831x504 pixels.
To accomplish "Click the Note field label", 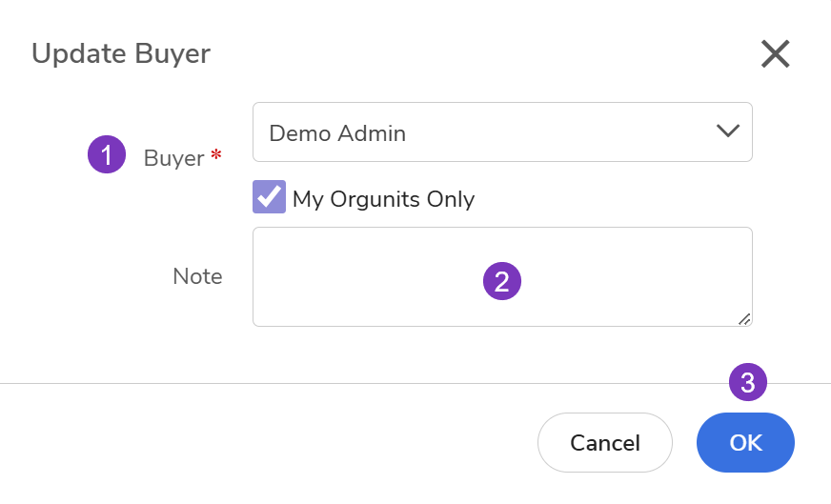I will tap(197, 276).
